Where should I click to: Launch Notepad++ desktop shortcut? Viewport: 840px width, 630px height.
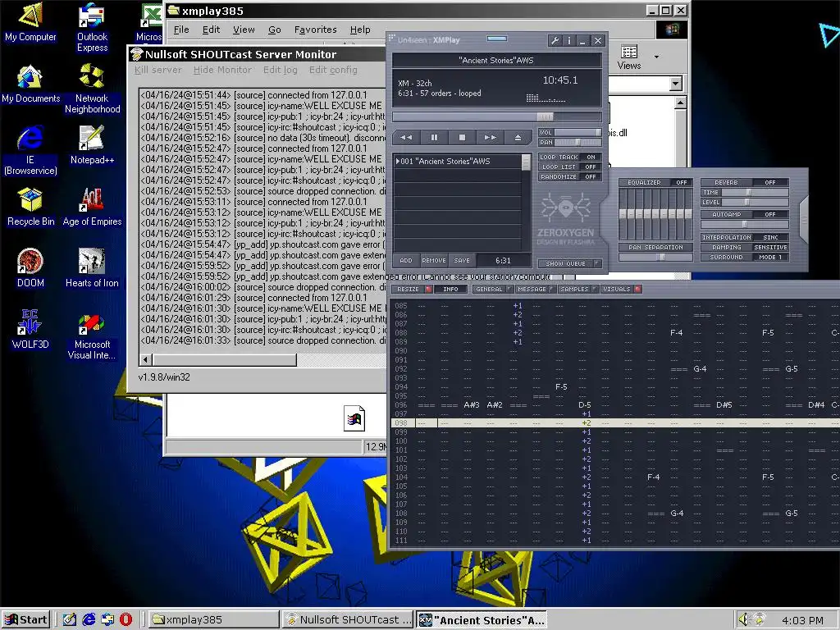(x=92, y=144)
